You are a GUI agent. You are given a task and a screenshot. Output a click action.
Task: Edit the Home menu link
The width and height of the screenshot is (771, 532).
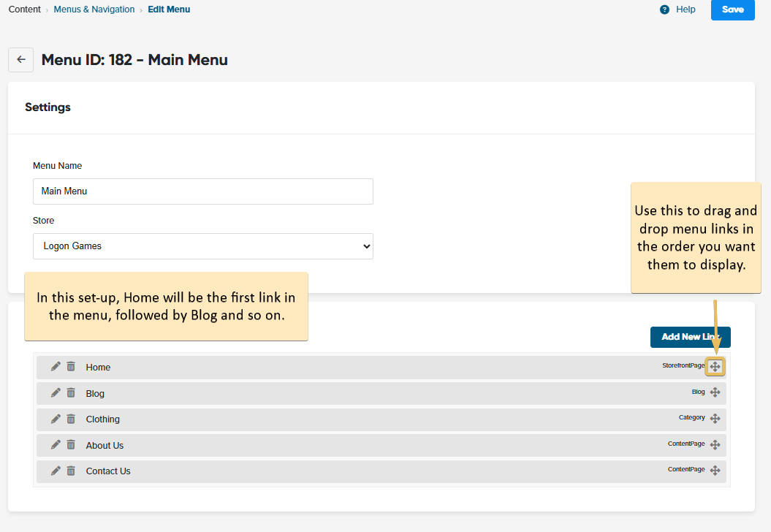point(56,366)
